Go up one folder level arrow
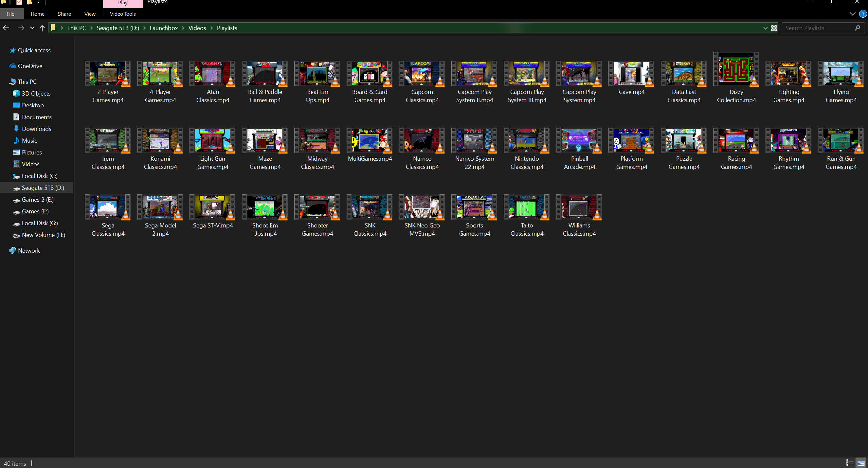 pyautogui.click(x=42, y=28)
